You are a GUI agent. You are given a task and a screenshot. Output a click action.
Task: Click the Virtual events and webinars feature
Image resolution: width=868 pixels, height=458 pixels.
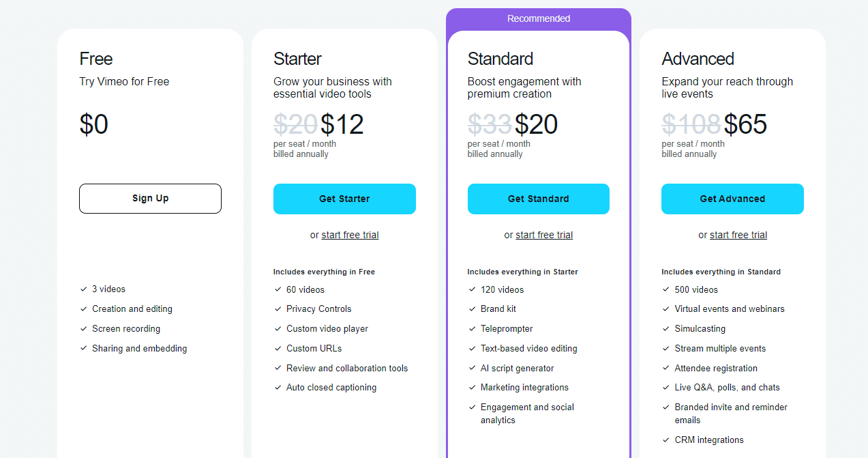tap(730, 309)
